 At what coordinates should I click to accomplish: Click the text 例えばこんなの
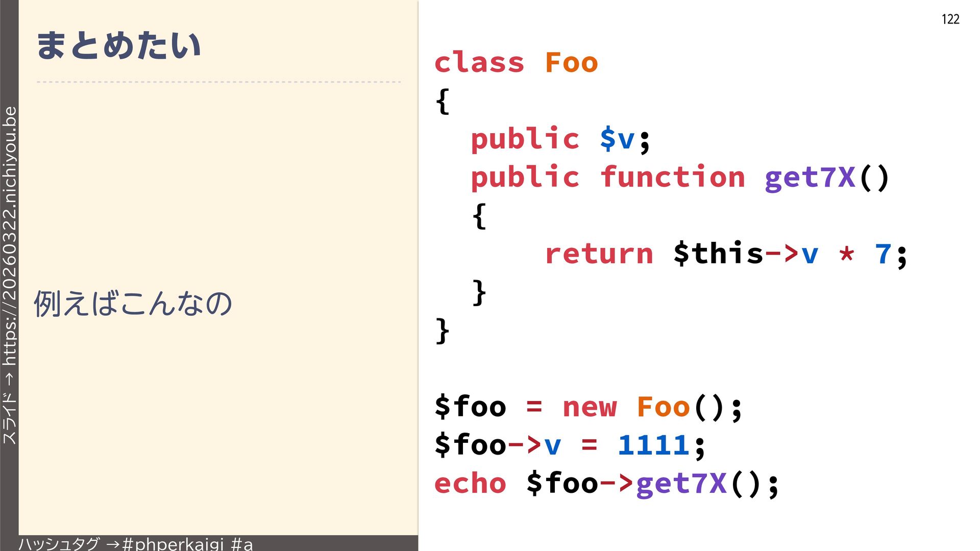[133, 303]
